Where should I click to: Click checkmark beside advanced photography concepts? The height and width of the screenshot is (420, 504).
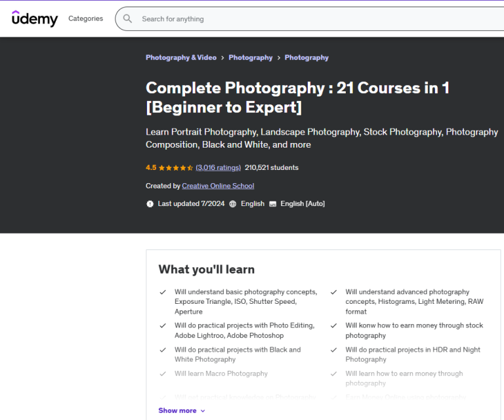(334, 293)
